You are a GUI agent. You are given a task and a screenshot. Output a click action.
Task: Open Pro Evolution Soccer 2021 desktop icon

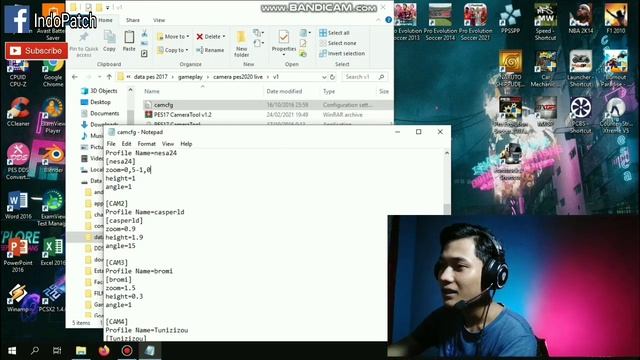475,22
